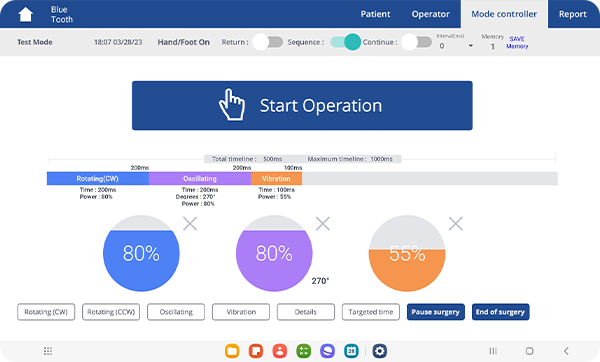Open the Android app drawer grid icon

[48, 351]
